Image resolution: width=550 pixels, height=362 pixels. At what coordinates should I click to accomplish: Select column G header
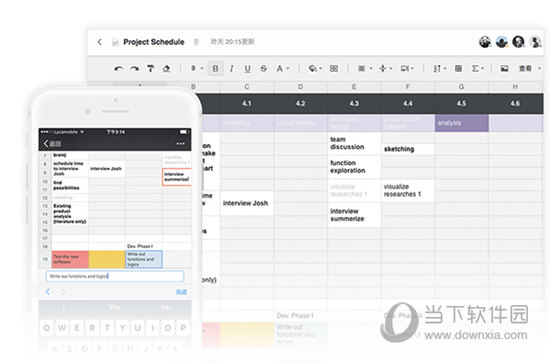pyautogui.click(x=462, y=87)
